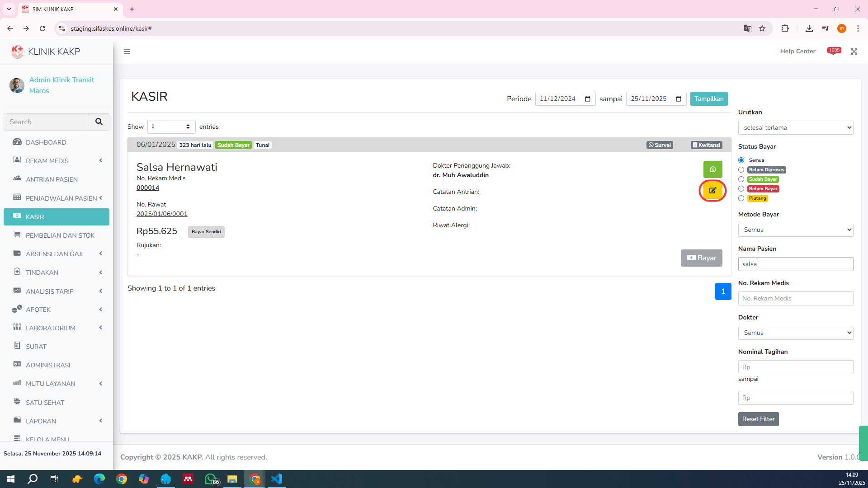Screen dimensions: 868x488
Task: Click the Tampilkan button
Action: point(708,99)
